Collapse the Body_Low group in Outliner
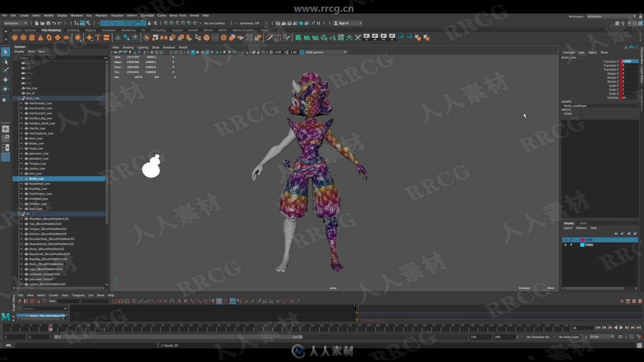The height and width of the screenshot is (362, 644). [x=19, y=98]
